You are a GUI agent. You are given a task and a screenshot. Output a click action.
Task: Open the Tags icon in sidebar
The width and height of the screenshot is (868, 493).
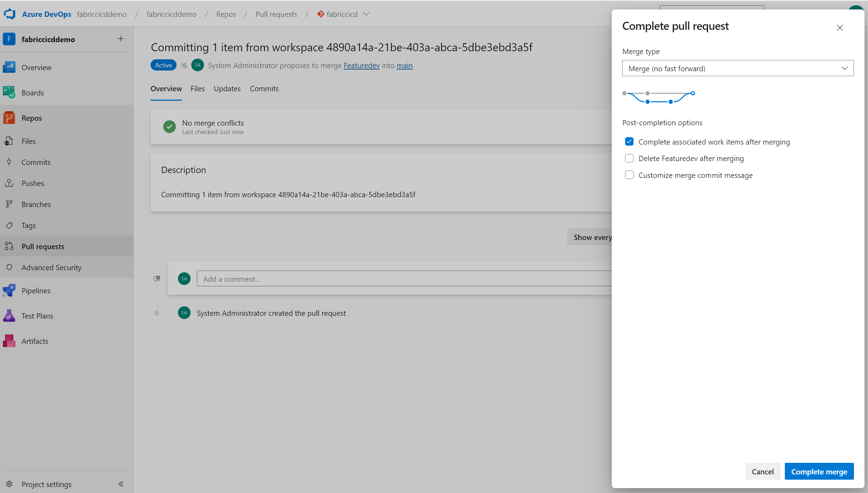tap(9, 225)
